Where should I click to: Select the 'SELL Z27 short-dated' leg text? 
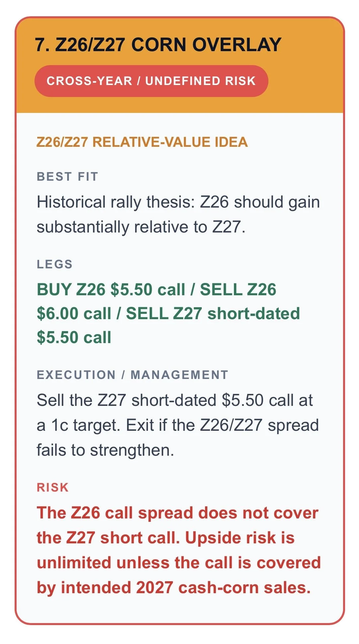tap(213, 313)
